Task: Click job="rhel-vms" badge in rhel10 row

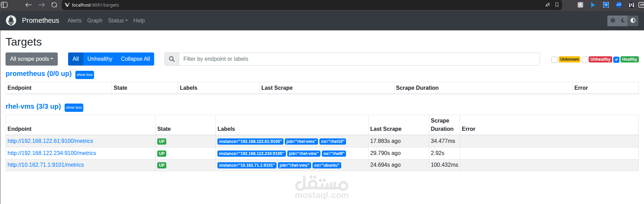Action: click(301, 142)
